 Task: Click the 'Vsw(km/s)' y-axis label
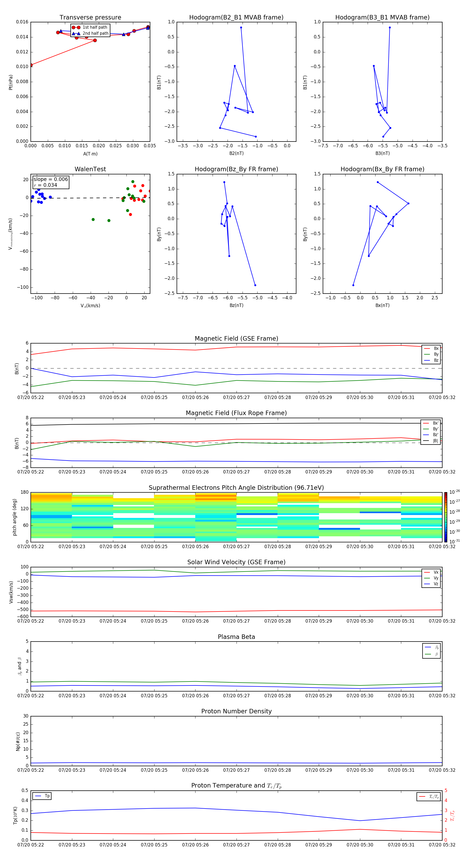[11, 592]
